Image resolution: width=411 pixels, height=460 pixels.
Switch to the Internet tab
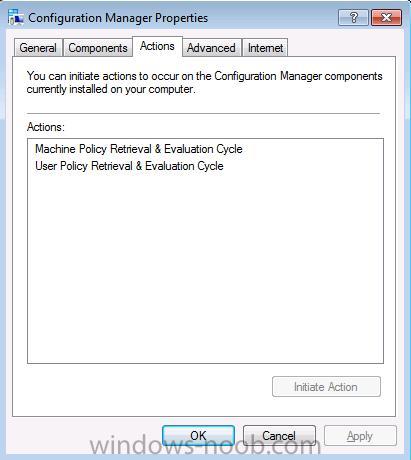coord(265,48)
